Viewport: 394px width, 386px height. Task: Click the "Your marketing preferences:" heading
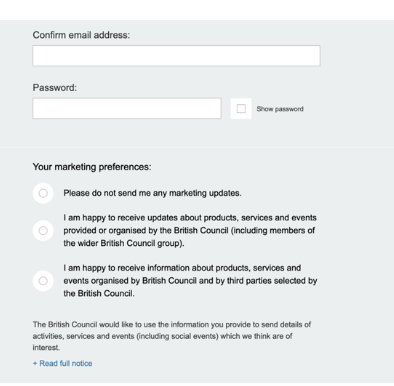click(92, 167)
